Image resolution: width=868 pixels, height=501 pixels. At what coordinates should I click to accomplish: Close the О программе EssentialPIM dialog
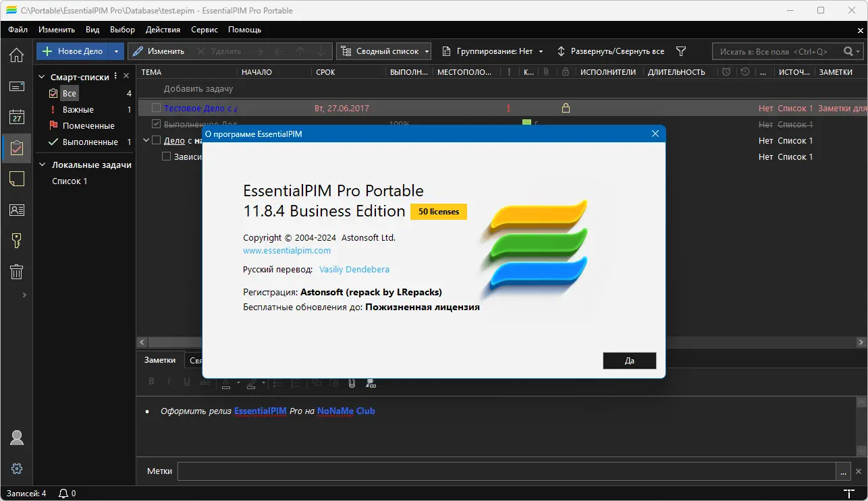(x=655, y=134)
